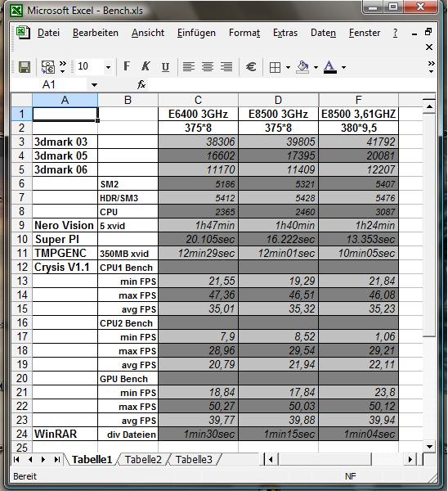The image size is (448, 491).
Task: Select cell with 20.105sec
Action: (x=198, y=239)
